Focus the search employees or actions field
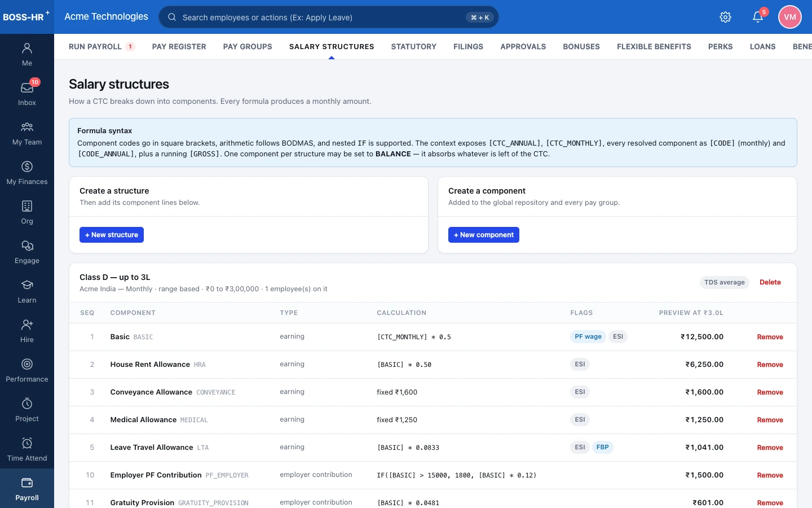 pyautogui.click(x=329, y=17)
